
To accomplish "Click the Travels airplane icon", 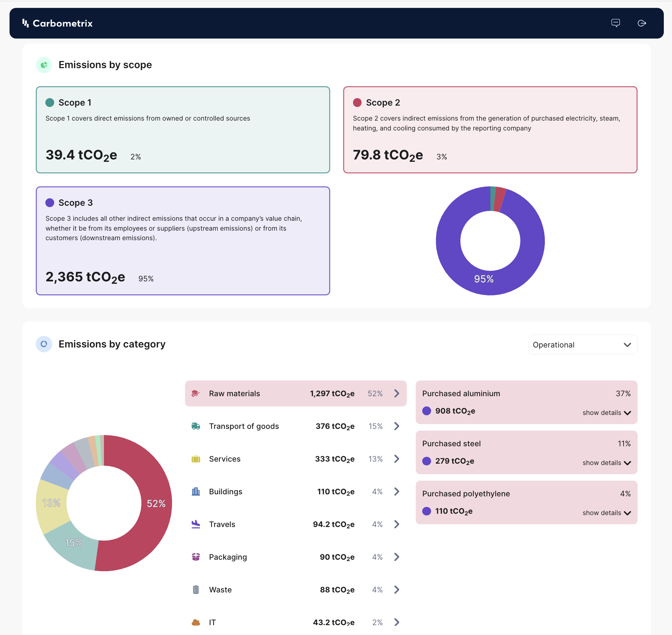I will pos(196,524).
